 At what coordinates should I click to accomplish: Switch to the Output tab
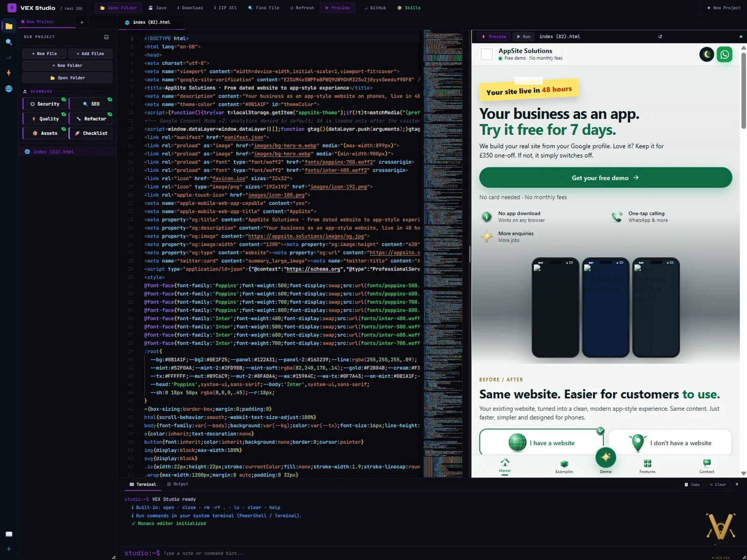[x=177, y=484]
